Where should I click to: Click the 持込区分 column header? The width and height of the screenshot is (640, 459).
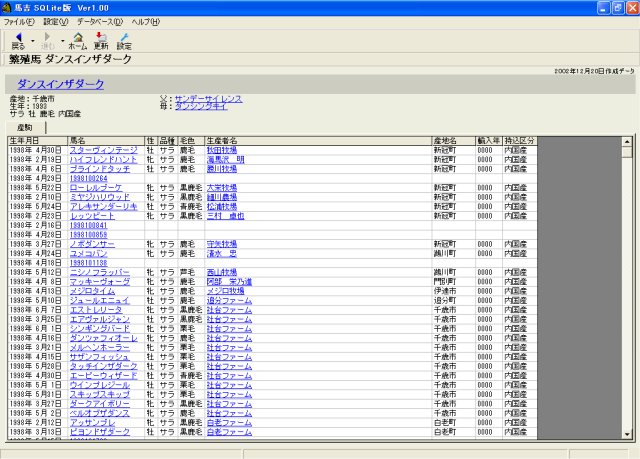(x=519, y=141)
